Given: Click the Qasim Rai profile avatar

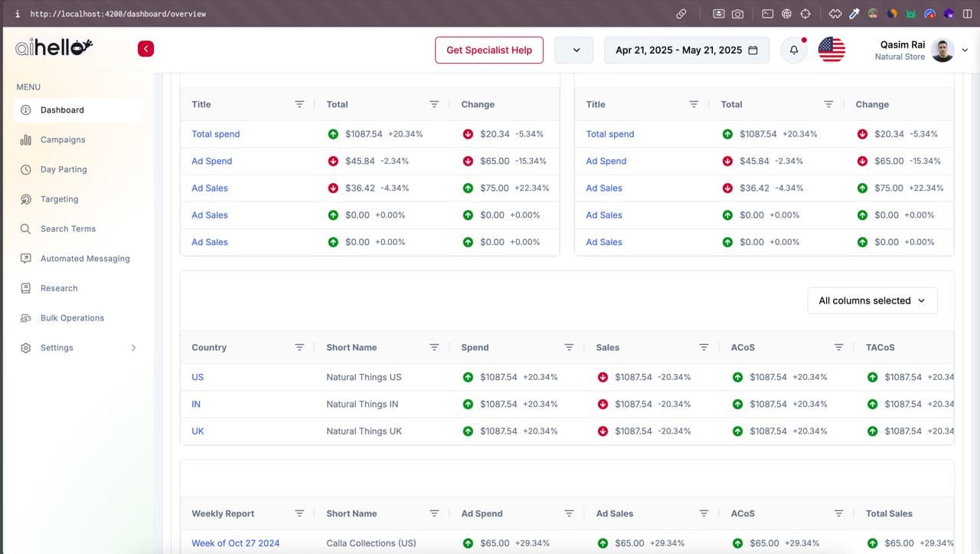Looking at the screenshot, I should 942,51.
